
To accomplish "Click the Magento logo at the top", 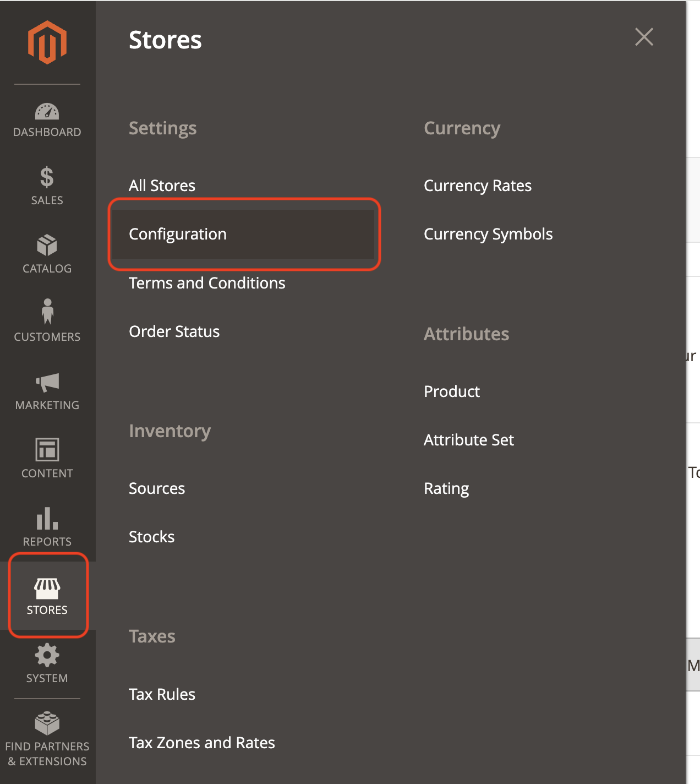I will click(47, 41).
